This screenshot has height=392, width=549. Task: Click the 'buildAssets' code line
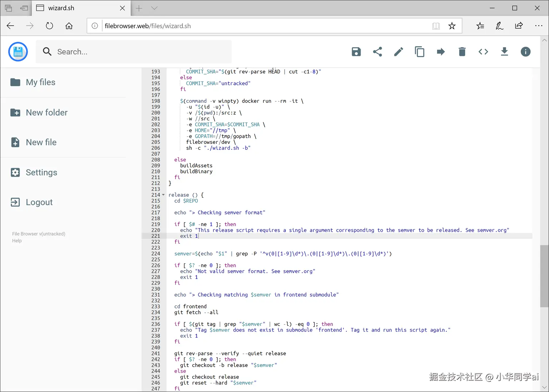pos(196,166)
